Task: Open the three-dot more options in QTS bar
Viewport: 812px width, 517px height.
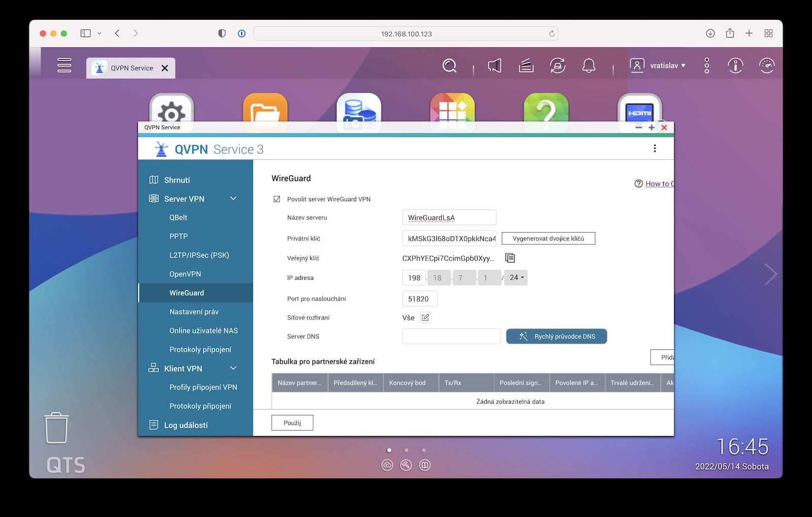Action: 706,66
